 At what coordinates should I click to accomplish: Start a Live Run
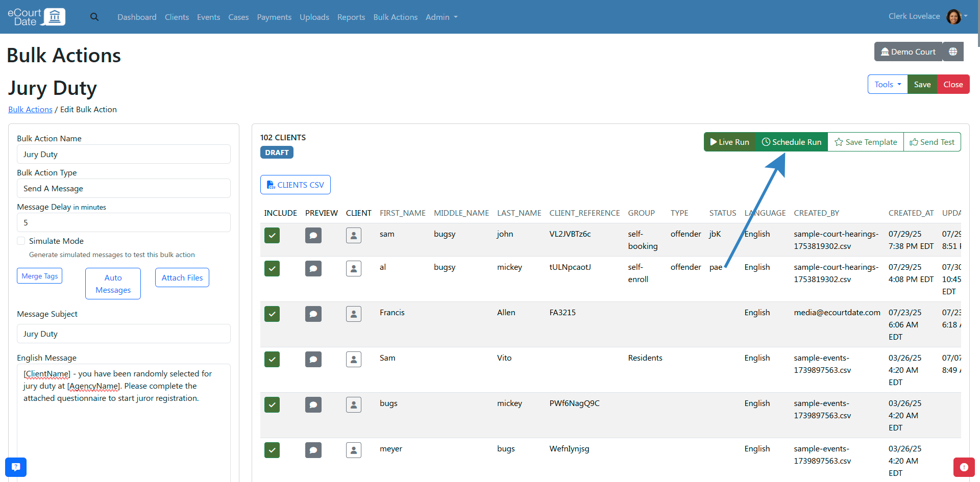click(729, 142)
